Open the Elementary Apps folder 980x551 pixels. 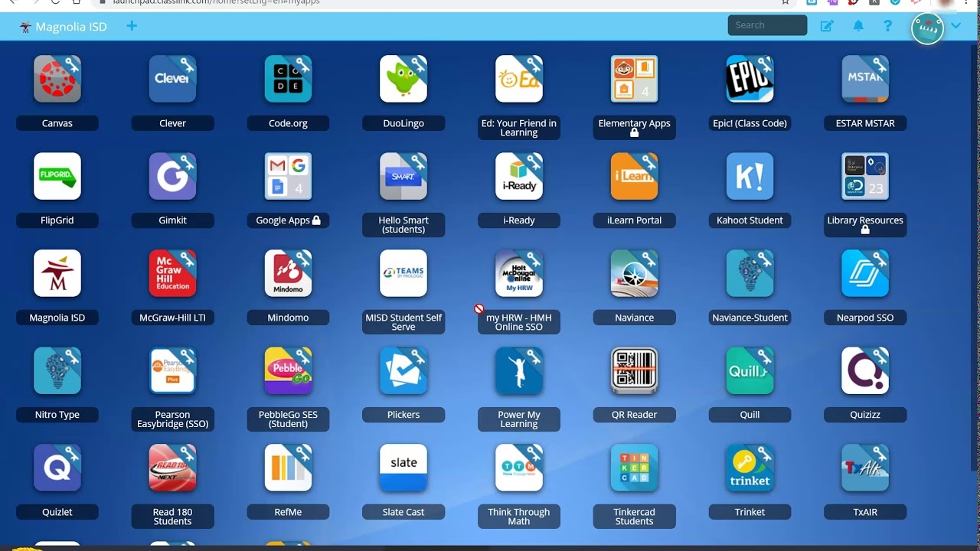coord(634,79)
